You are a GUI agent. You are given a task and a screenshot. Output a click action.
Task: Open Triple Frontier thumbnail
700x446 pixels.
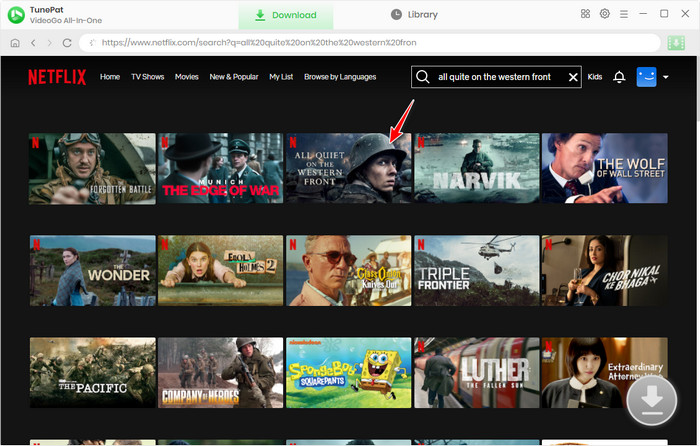477,271
